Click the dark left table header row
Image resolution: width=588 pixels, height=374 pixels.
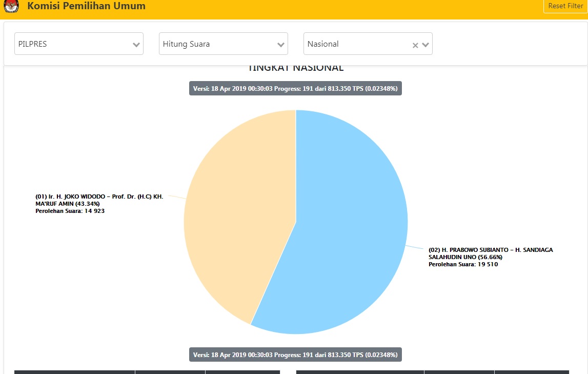click(147, 371)
